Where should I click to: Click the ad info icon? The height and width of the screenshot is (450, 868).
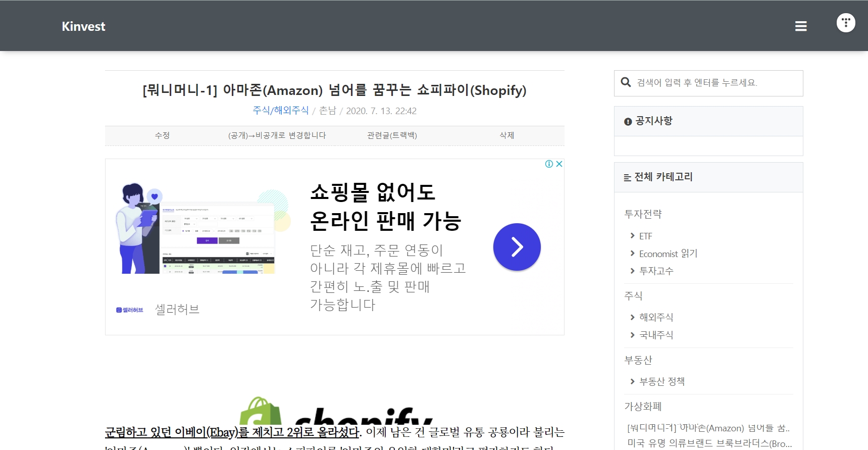coord(549,164)
